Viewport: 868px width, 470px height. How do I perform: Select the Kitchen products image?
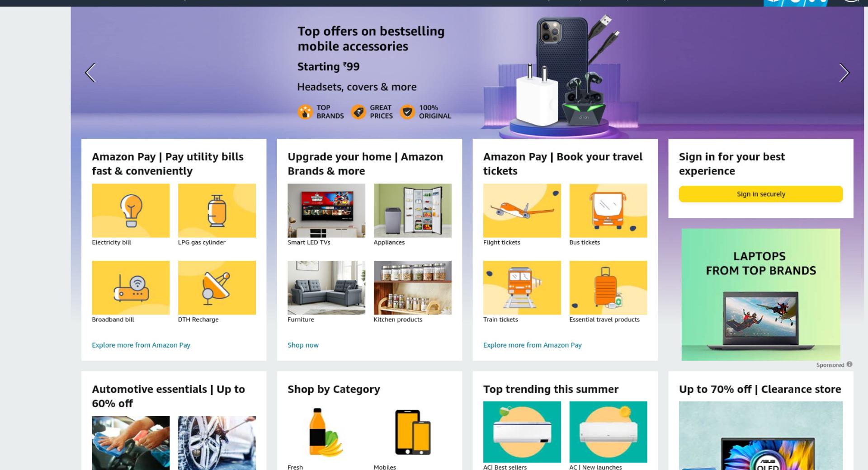pyautogui.click(x=412, y=287)
